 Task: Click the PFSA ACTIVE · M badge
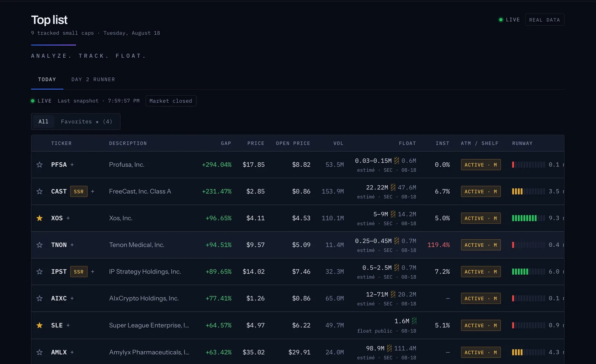481,165
